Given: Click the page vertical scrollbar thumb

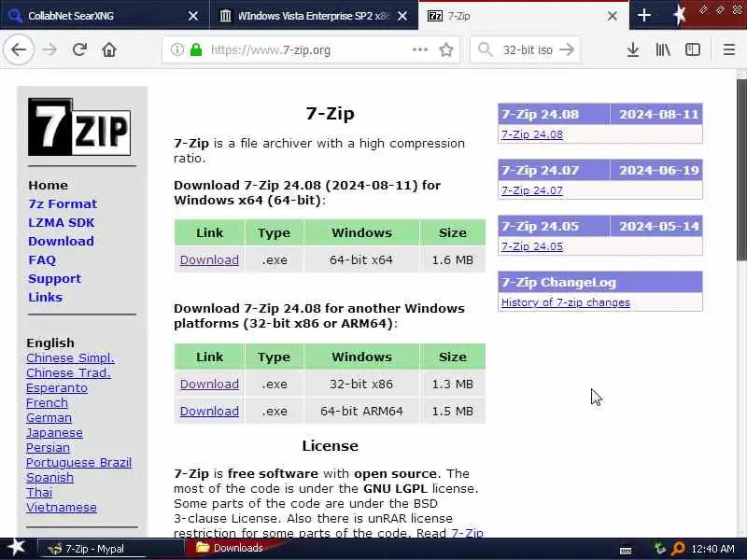Looking at the screenshot, I should pos(741,170).
